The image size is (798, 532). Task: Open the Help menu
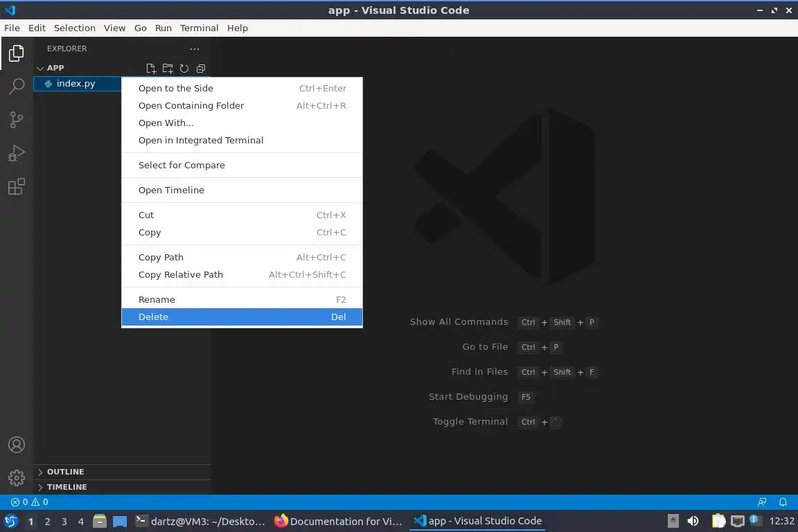(237, 28)
